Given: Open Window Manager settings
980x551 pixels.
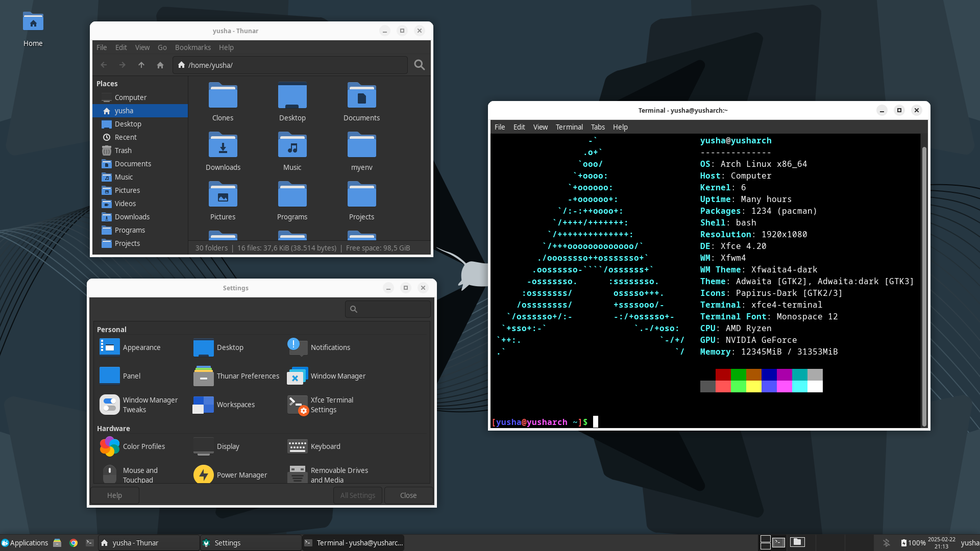Looking at the screenshot, I should pos(326,375).
